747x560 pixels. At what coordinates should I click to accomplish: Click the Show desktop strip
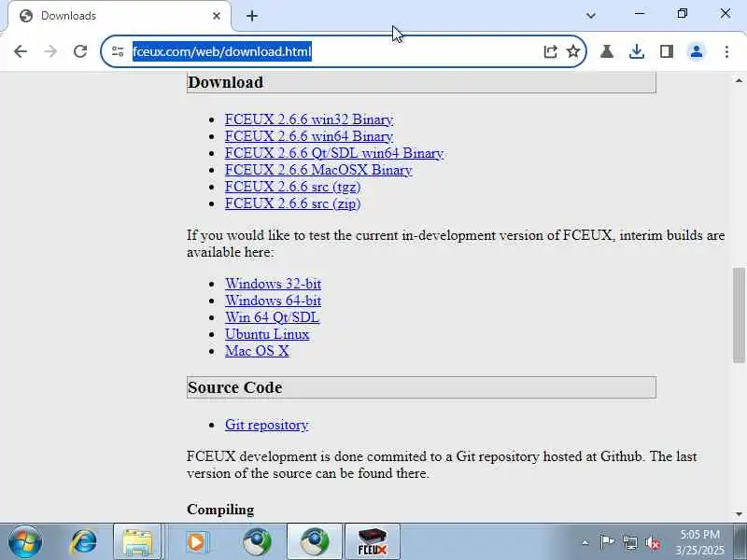point(740,542)
